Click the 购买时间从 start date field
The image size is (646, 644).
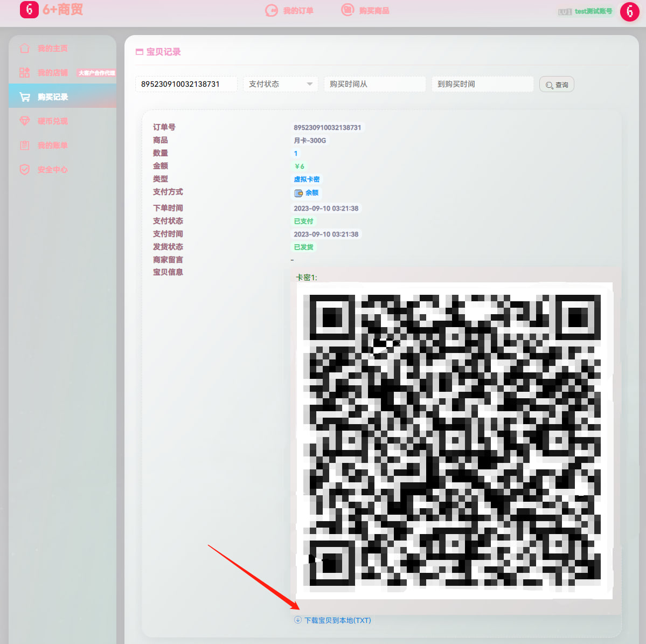tap(374, 84)
